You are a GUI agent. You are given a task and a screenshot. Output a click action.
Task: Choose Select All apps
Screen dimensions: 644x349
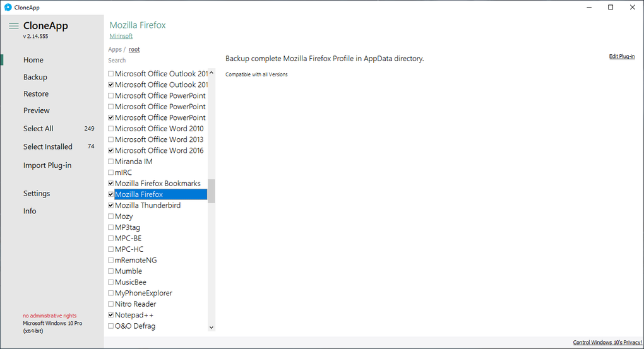38,129
